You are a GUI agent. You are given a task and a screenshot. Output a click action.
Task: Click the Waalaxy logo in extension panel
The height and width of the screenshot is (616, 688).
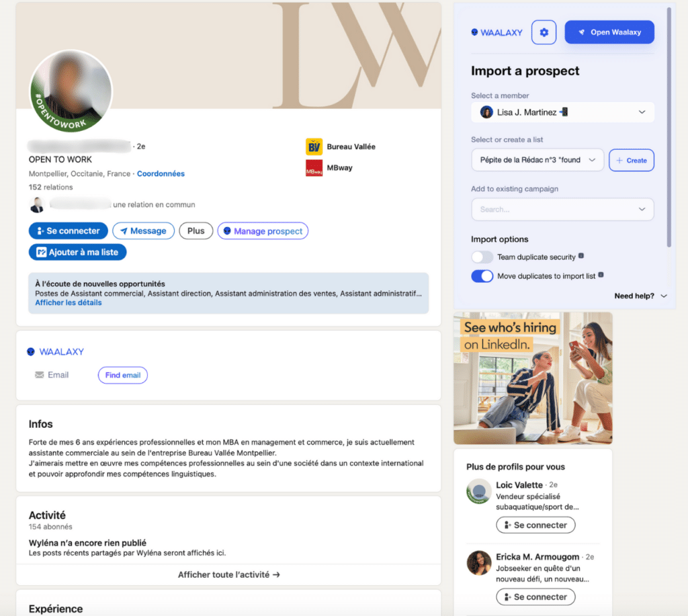point(497,32)
